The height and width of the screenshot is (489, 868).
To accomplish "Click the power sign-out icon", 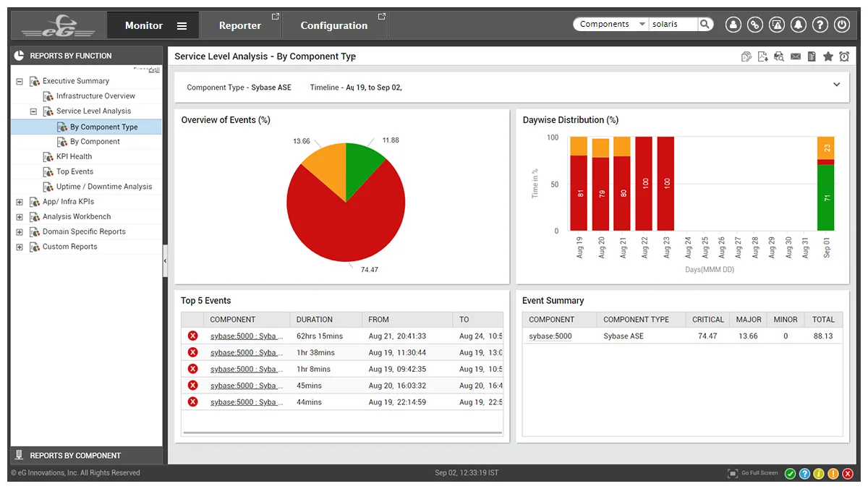I will (x=841, y=25).
